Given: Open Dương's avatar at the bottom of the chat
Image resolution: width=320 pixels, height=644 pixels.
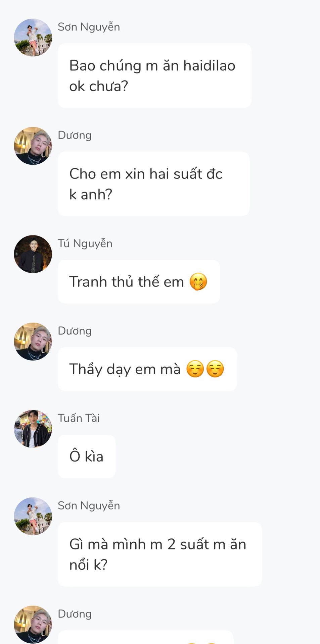Looking at the screenshot, I should [33, 624].
